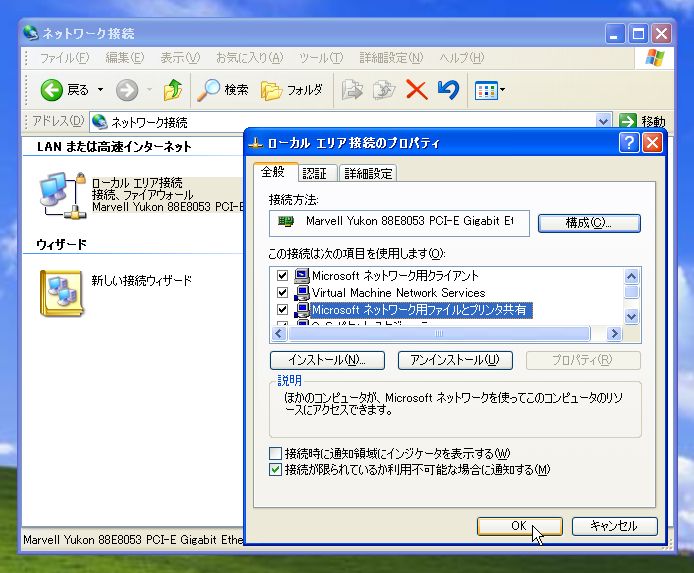Image resolution: width=694 pixels, height=573 pixels.
Task: Click the Windows flag logo in the toolbar
Action: pyautogui.click(x=655, y=58)
